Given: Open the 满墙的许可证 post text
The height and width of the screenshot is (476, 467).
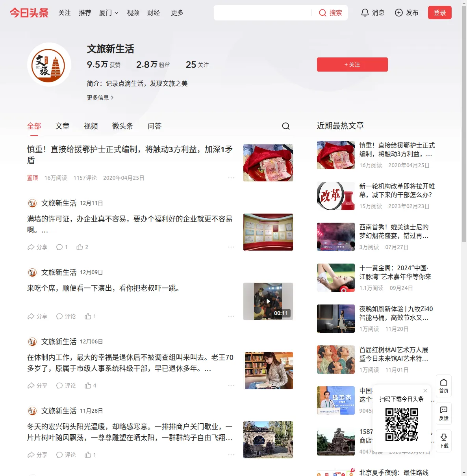Looking at the screenshot, I should [130, 224].
